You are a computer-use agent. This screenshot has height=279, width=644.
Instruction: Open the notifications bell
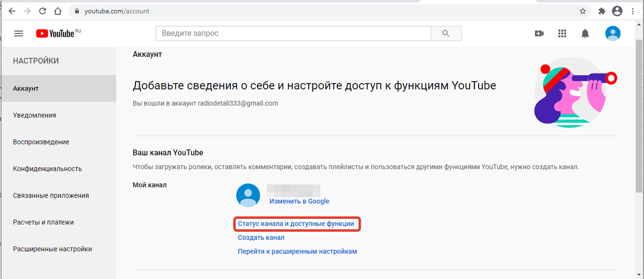585,33
